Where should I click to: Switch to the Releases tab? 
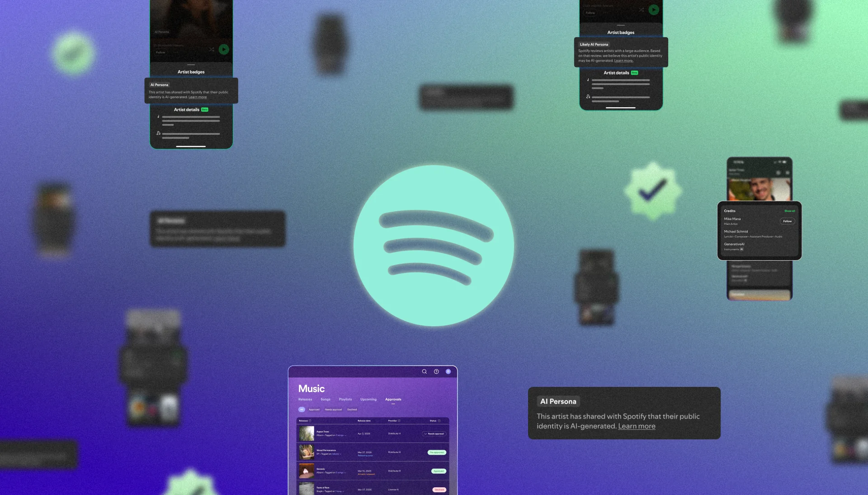[x=305, y=400]
